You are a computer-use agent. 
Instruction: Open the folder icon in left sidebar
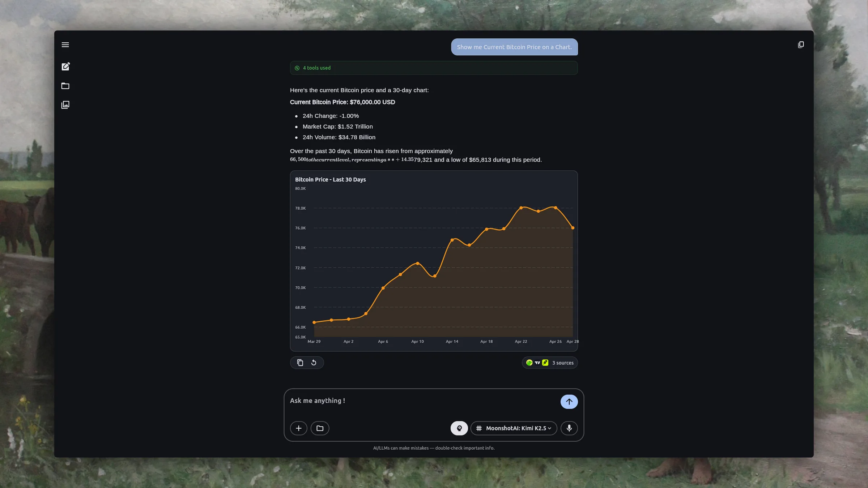point(65,86)
